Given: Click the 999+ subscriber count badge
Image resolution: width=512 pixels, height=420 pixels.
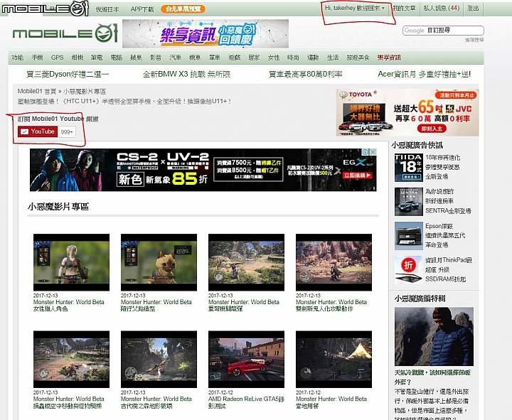Looking at the screenshot, I should 67,132.
